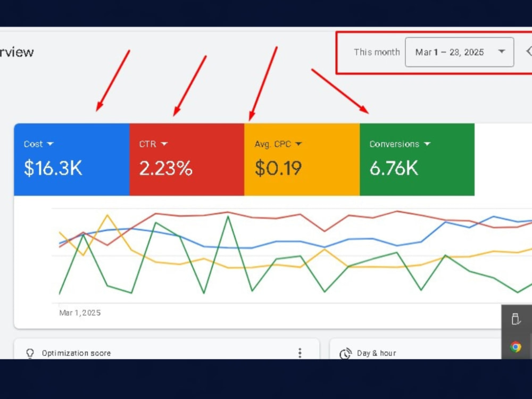Select the yellow $0.19 Avg. CPC scorecard
532x399 pixels.
302,160
